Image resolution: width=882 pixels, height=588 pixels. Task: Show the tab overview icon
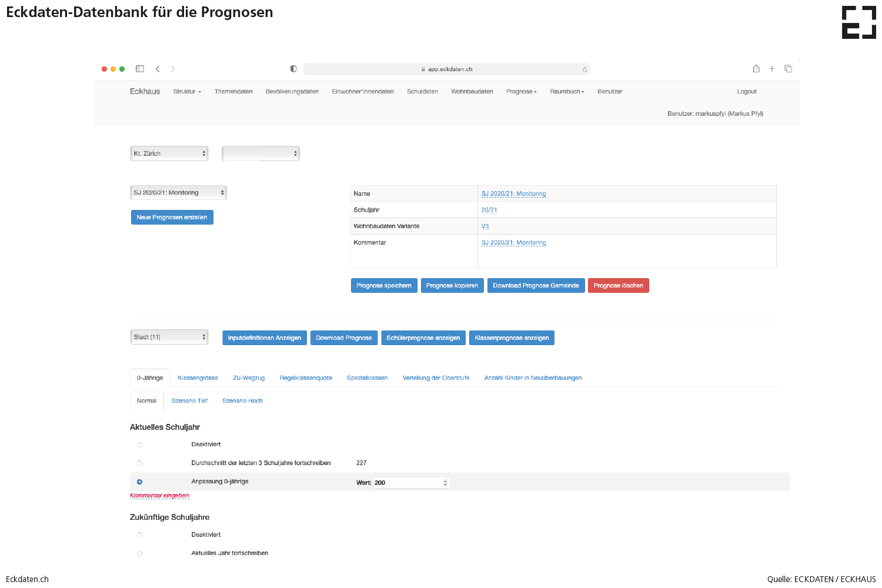788,69
